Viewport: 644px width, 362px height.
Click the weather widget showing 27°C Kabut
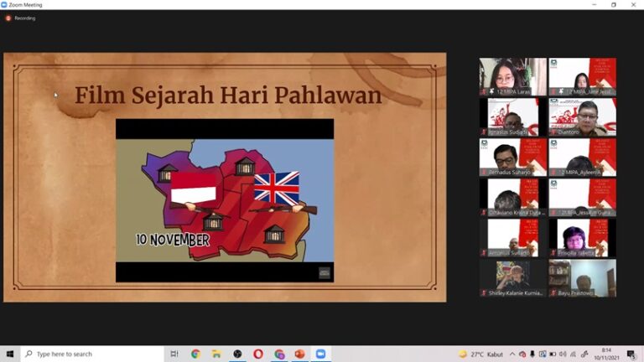point(482,354)
